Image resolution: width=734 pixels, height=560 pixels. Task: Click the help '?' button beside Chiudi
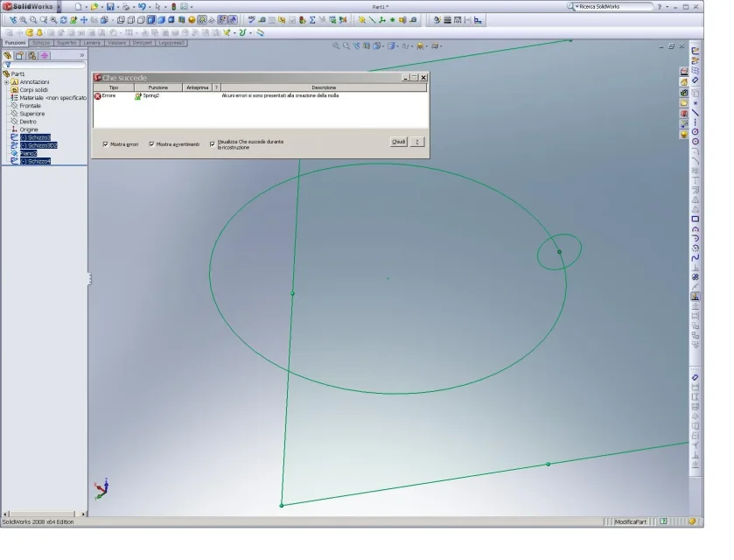coord(416,142)
